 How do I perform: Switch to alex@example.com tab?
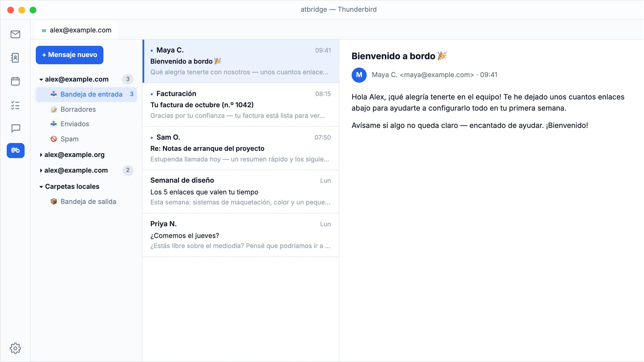coord(77,30)
